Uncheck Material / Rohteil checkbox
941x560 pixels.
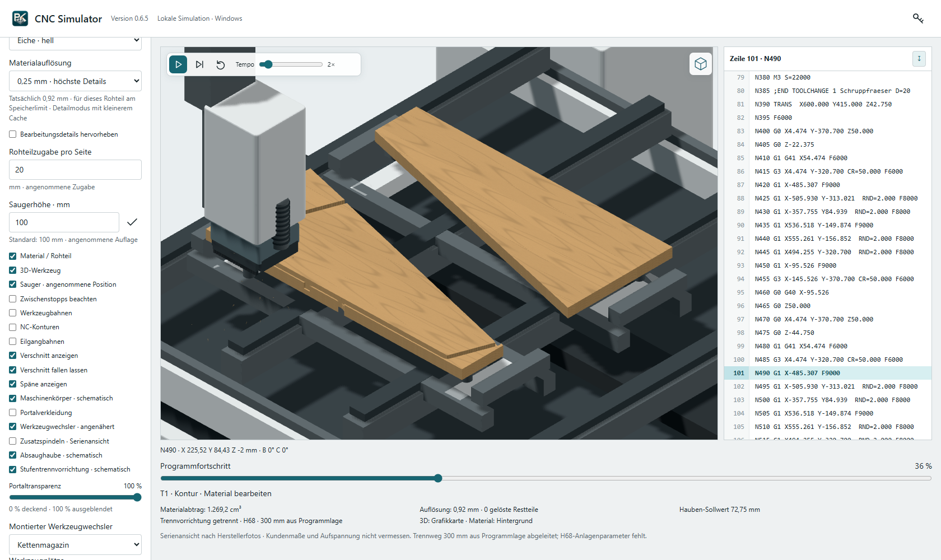pyautogui.click(x=12, y=256)
